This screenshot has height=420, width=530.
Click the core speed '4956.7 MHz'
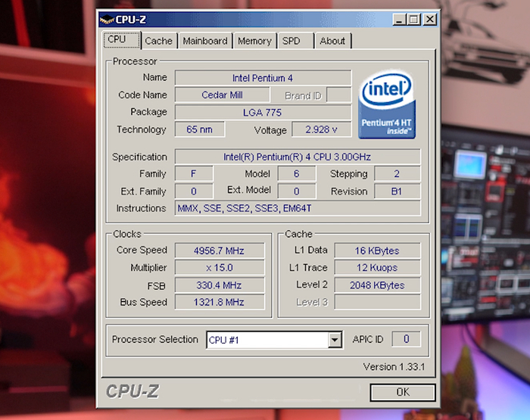tap(220, 250)
